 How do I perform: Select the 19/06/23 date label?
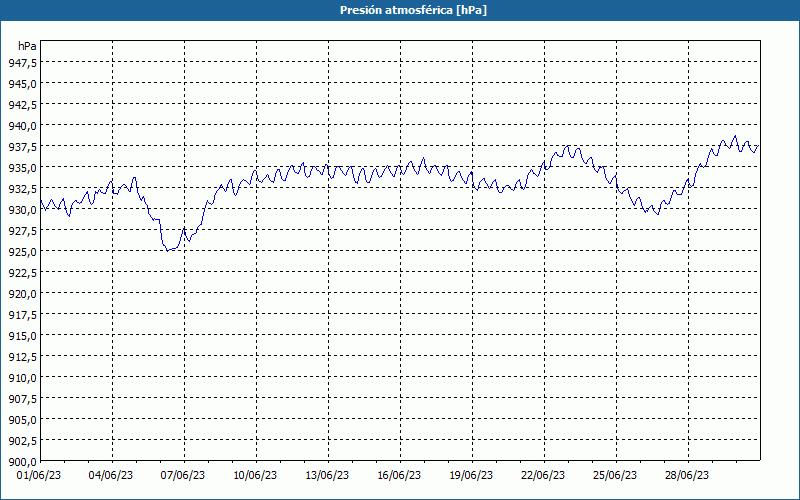471,476
